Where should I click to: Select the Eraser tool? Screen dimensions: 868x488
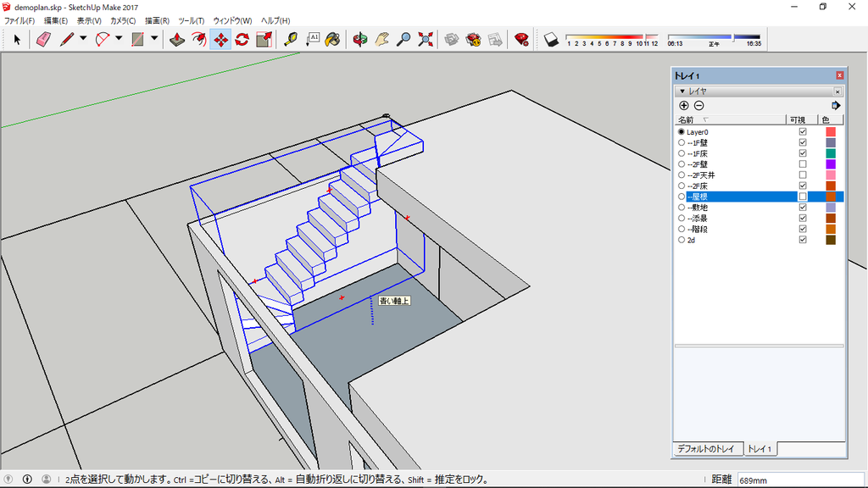(43, 39)
